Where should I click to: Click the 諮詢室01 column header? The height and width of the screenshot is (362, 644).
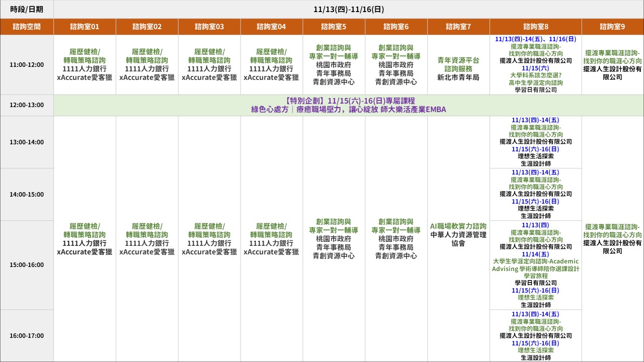(x=85, y=27)
